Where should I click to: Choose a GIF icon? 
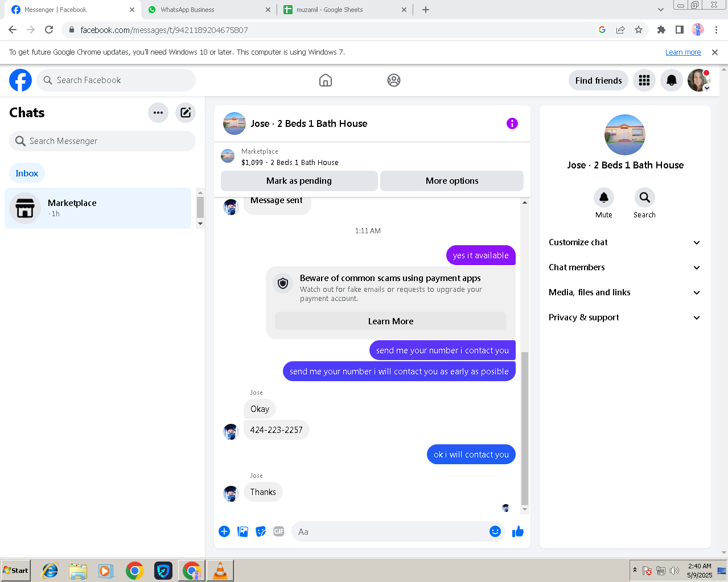pos(279,531)
